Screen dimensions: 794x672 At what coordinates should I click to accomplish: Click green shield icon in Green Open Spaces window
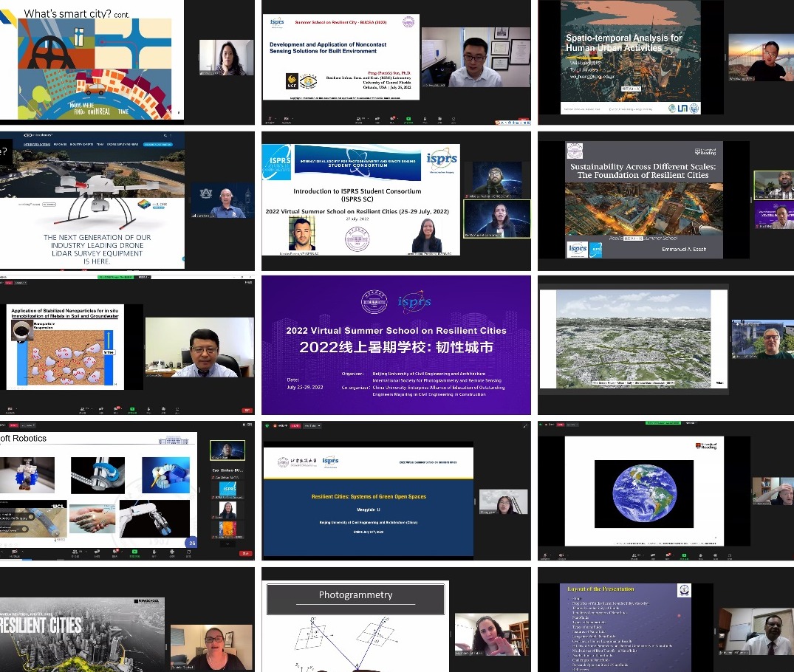pyautogui.click(x=267, y=426)
